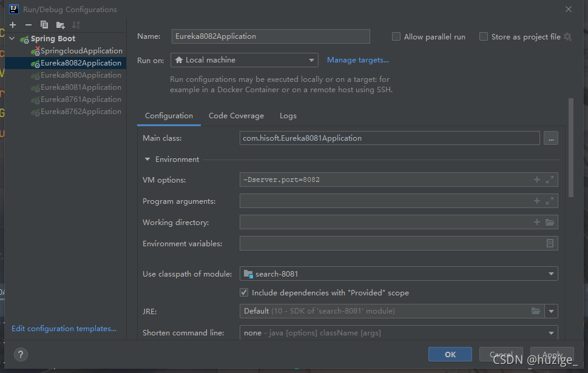
Task: Select Eureka8761Application in the configuration tree
Action: [81, 99]
